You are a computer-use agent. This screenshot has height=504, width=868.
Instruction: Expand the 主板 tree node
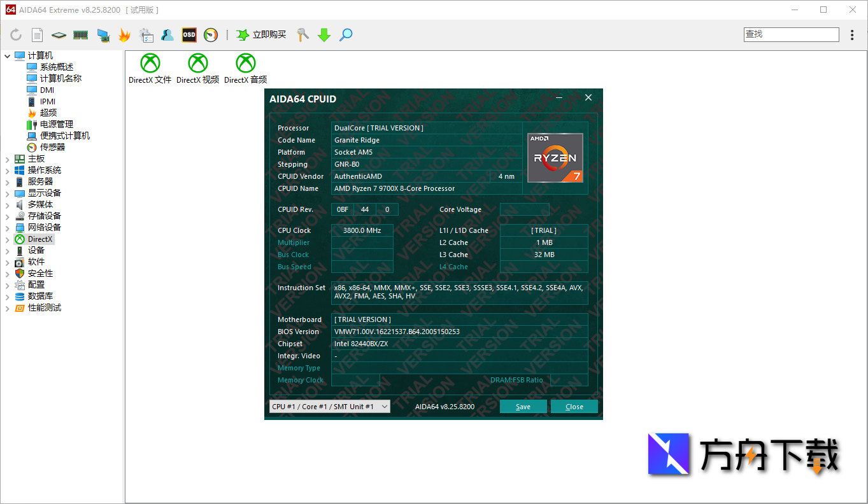(x=6, y=158)
